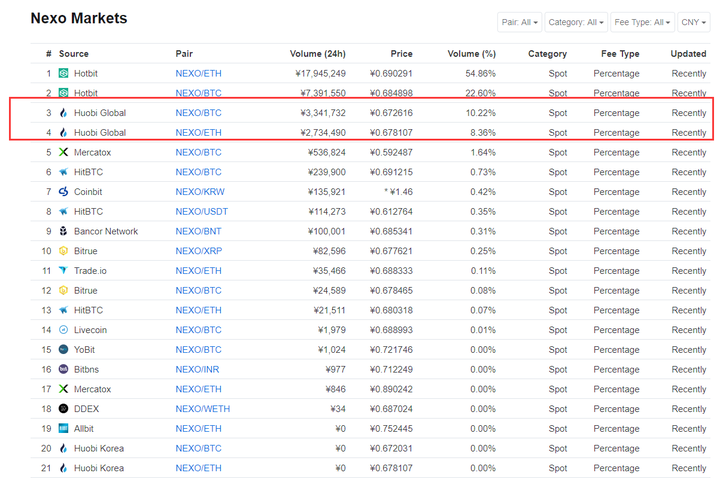Click the Huobi Global flame icon in row 4
The height and width of the screenshot is (479, 720).
coord(63,132)
